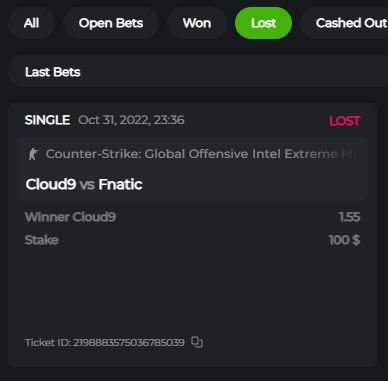
Task: Click the Winner Cloud9 selection row
Action: click(x=192, y=217)
